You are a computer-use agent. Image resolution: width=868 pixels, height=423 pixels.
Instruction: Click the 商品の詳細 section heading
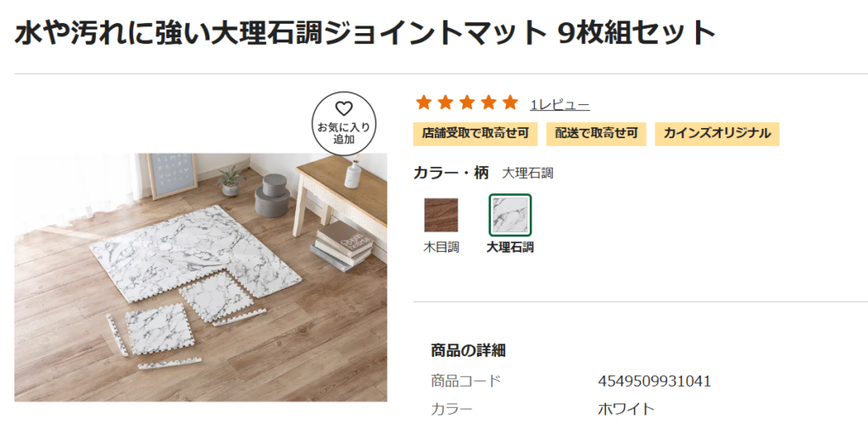(x=468, y=351)
